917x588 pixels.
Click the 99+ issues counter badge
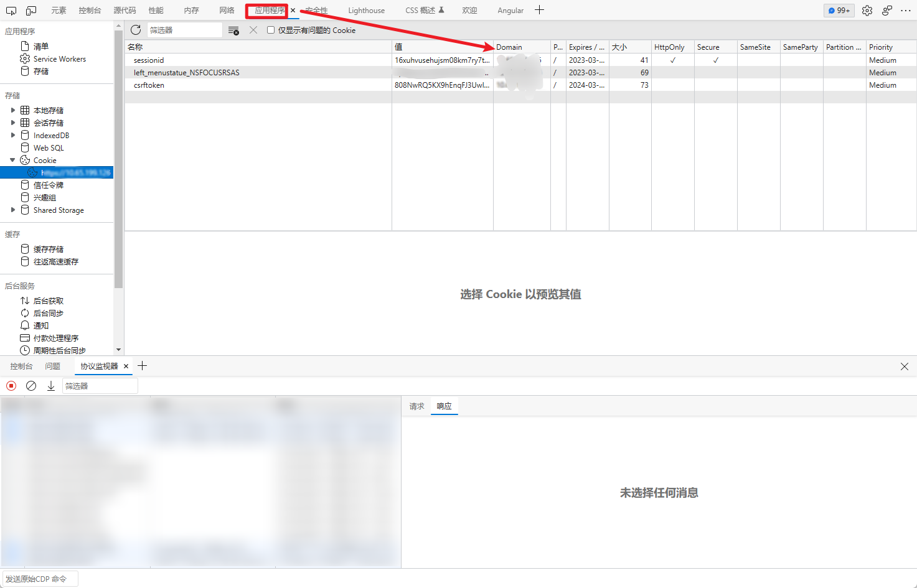[x=839, y=11]
